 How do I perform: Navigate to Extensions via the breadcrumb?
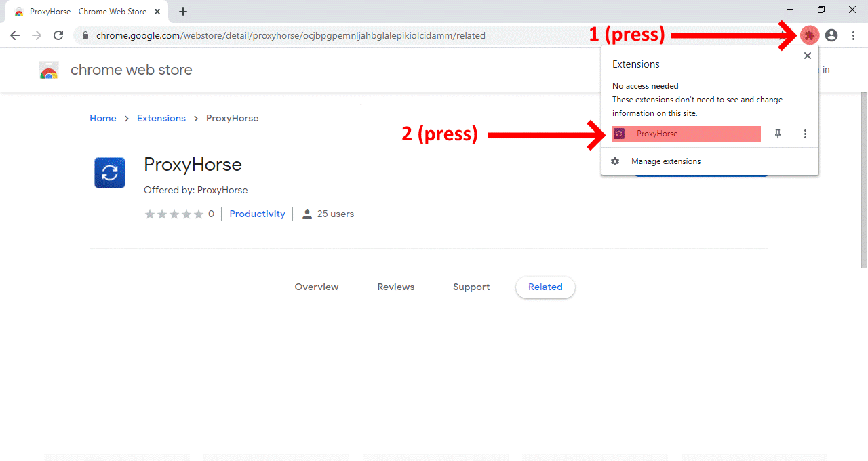[x=161, y=118]
